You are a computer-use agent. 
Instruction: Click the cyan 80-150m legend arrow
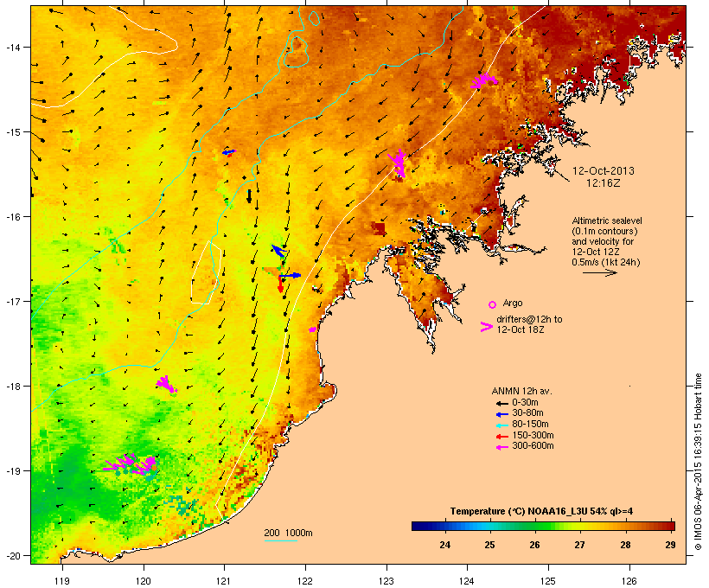pyautogui.click(x=501, y=425)
